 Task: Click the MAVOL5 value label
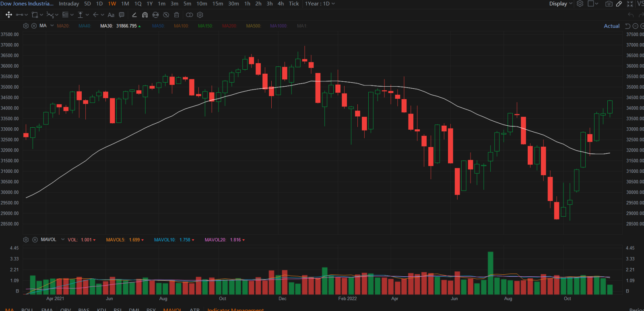coord(125,240)
